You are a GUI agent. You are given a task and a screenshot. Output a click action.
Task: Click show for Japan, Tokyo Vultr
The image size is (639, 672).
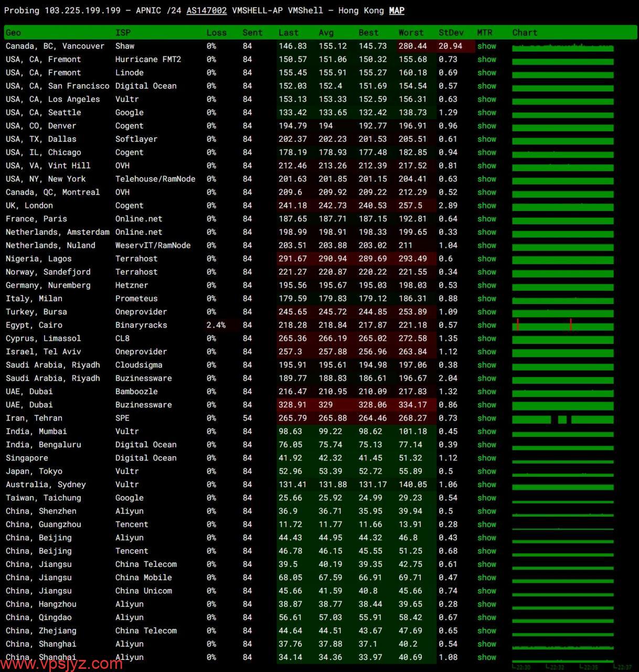486,471
